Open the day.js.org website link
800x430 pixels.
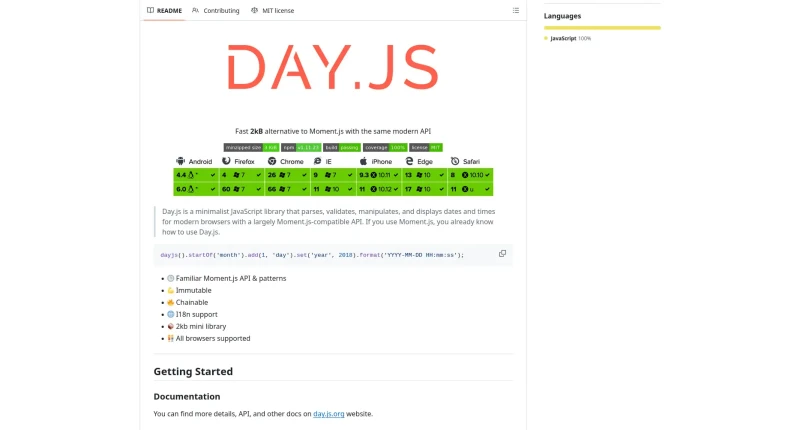coord(329,414)
